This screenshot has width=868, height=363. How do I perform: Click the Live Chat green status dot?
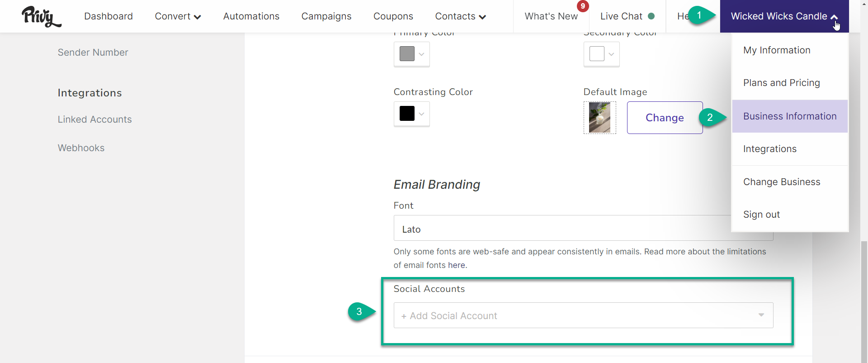point(651,16)
